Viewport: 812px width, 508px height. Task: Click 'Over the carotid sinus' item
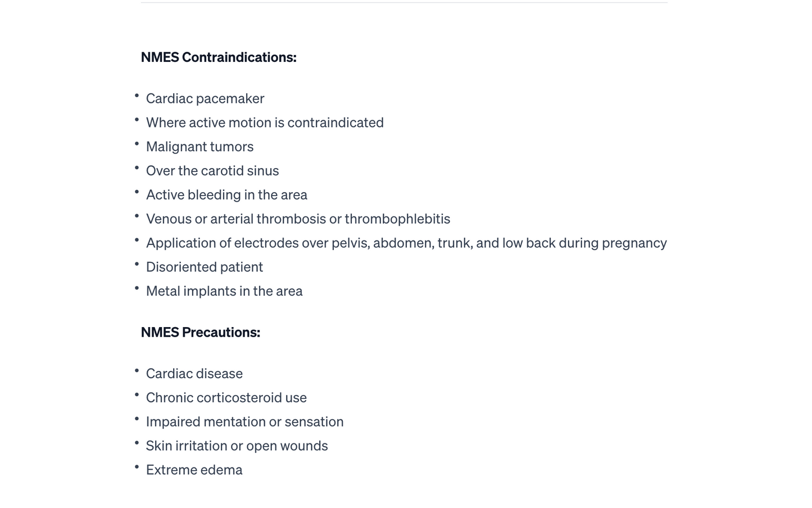[x=212, y=171]
